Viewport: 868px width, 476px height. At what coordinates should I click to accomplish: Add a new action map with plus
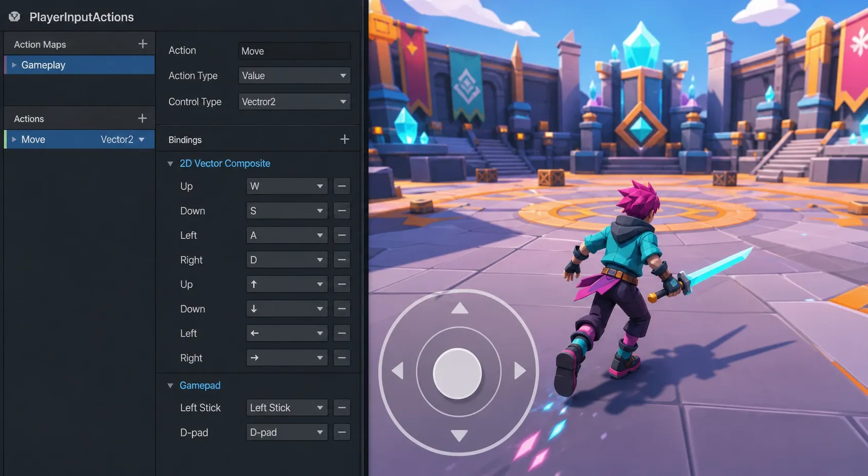143,44
